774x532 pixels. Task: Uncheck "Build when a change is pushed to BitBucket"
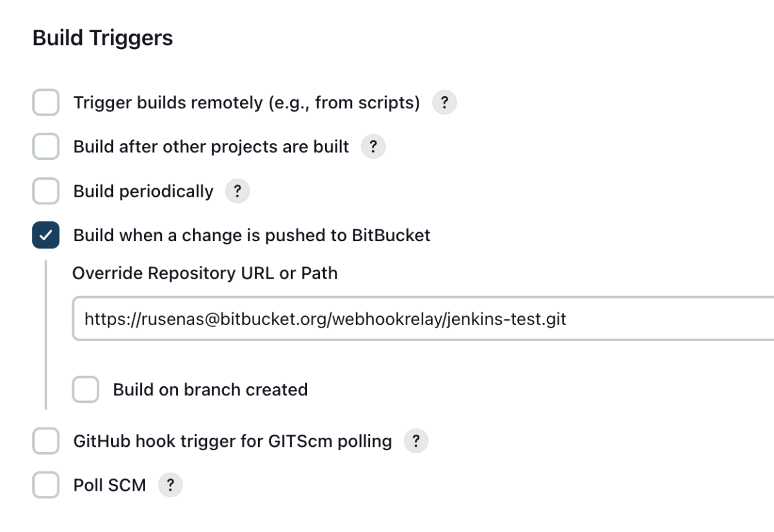coord(45,235)
